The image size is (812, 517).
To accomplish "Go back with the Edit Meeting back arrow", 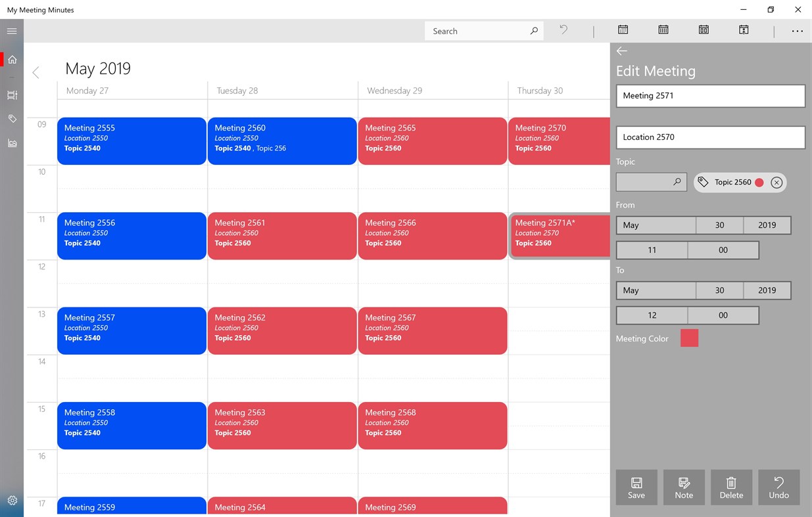I will tap(621, 51).
